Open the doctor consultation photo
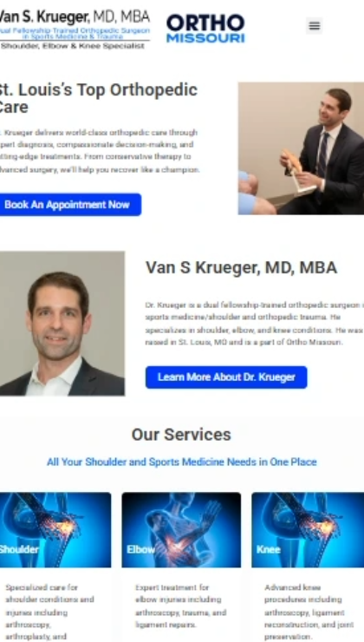 [x=301, y=148]
